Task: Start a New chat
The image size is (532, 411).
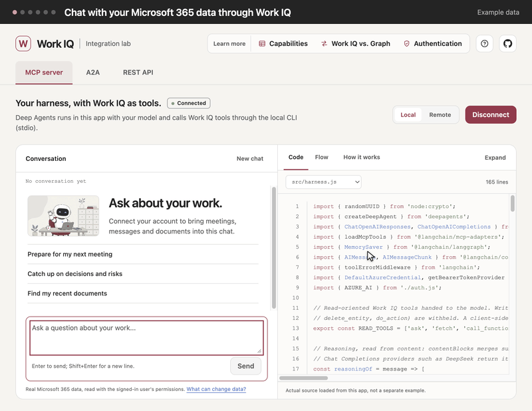Action: [250, 158]
